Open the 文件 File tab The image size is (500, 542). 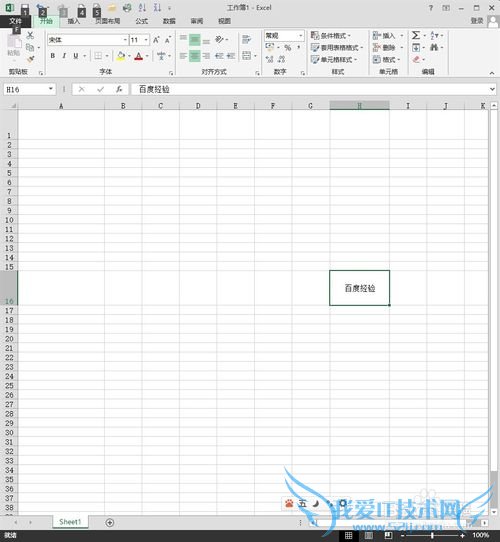pos(15,21)
